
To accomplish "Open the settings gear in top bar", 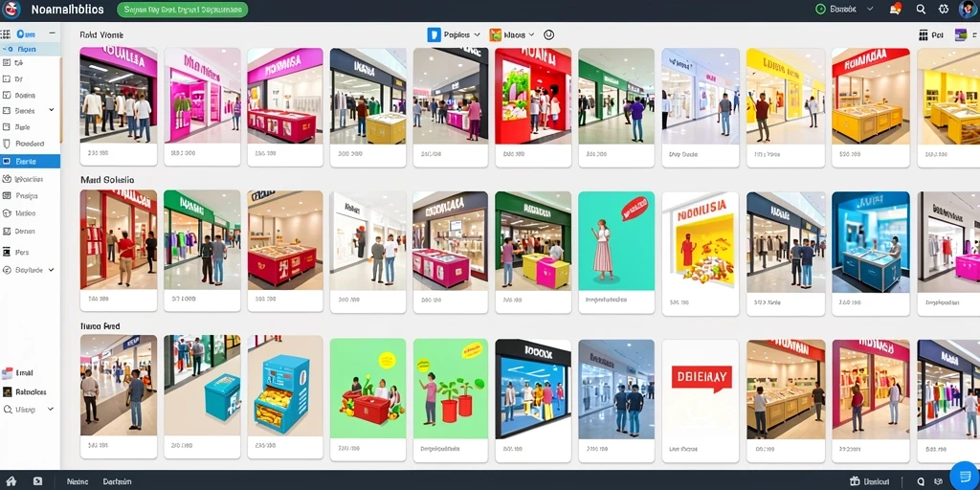I will click(943, 10).
